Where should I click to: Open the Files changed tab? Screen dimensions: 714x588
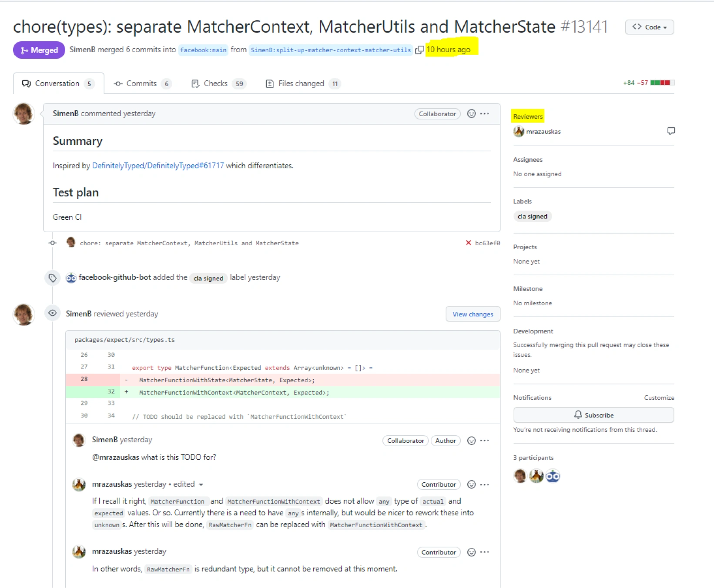[x=301, y=84]
